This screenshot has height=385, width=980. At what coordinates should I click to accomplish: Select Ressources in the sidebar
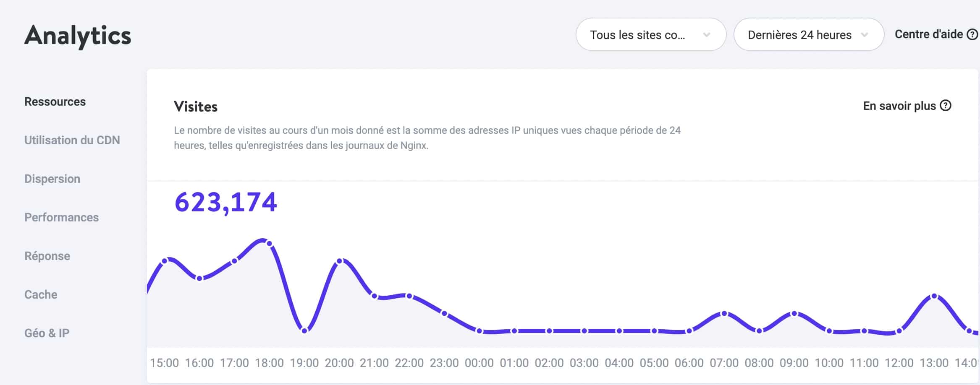tap(55, 101)
